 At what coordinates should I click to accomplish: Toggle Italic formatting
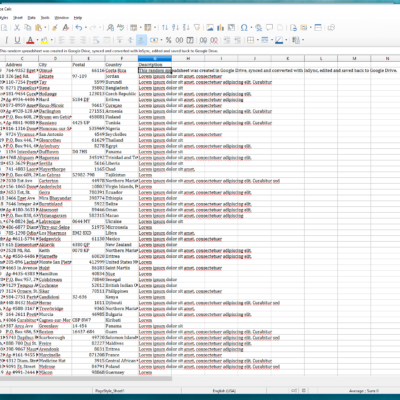pyautogui.click(x=6, y=40)
